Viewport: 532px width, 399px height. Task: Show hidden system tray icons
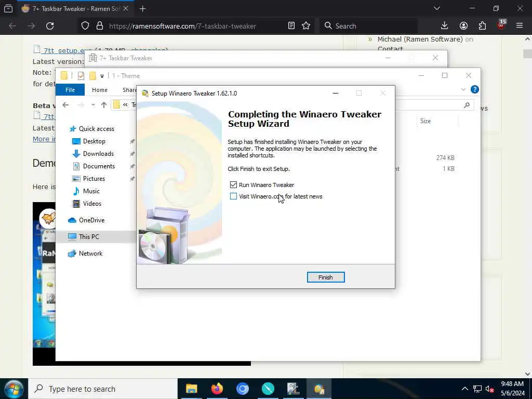[465, 389]
